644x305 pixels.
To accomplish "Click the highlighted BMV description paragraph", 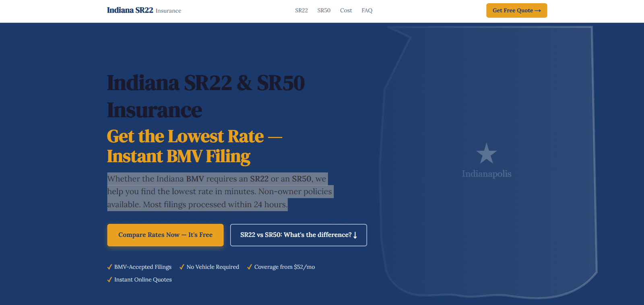I will 220,192.
